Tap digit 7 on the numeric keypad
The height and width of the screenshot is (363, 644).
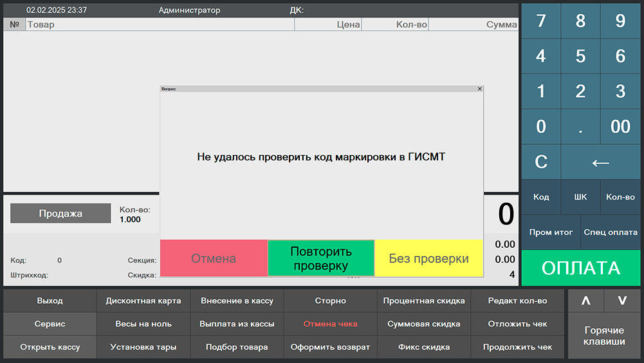pos(540,21)
